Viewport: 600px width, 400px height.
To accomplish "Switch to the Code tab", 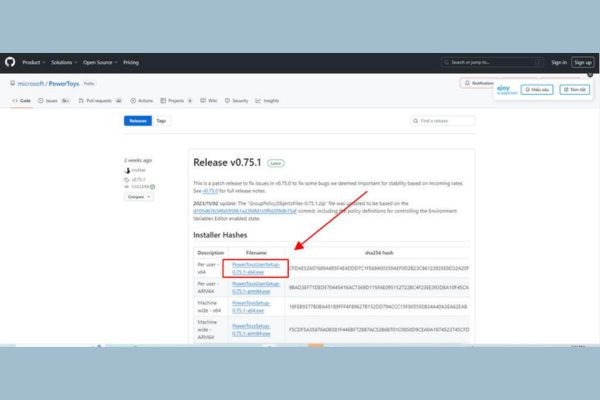I will [21, 101].
